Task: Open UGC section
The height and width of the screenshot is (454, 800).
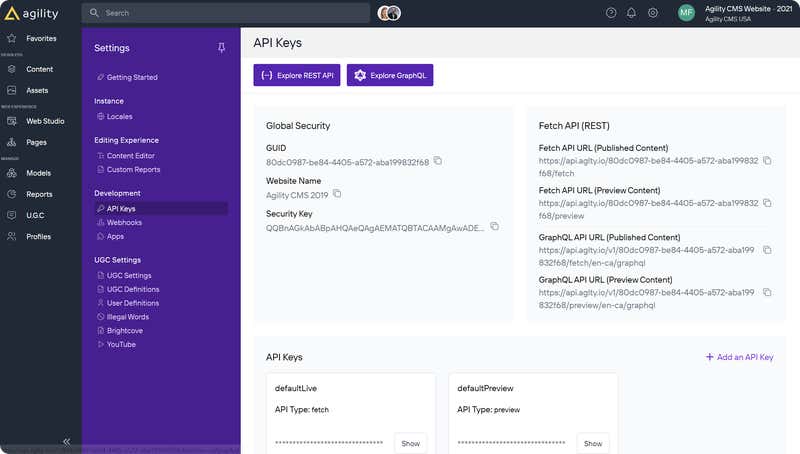Action: [x=26, y=215]
